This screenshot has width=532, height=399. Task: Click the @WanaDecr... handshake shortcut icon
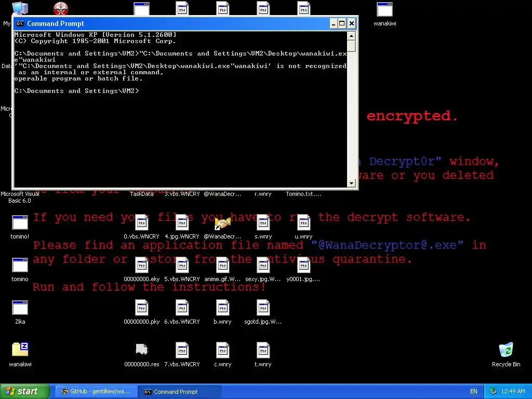point(222,223)
